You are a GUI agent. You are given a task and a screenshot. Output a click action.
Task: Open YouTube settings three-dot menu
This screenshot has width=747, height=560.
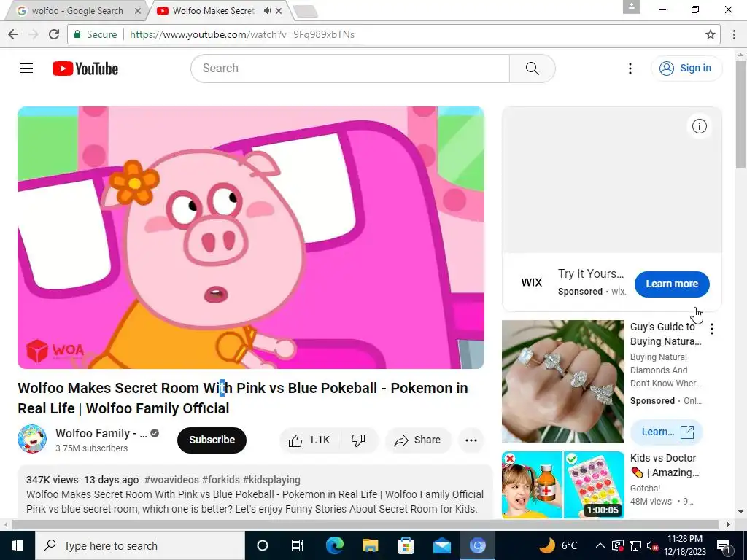[630, 69]
